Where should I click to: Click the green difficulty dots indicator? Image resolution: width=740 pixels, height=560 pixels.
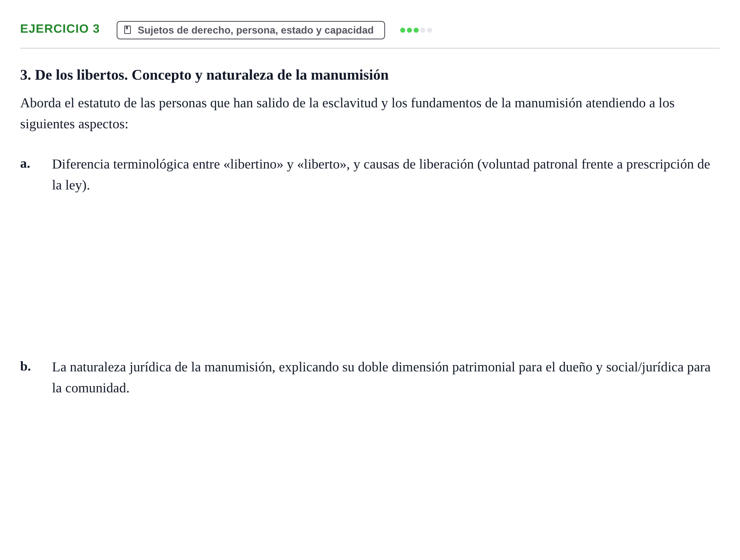coord(416,30)
